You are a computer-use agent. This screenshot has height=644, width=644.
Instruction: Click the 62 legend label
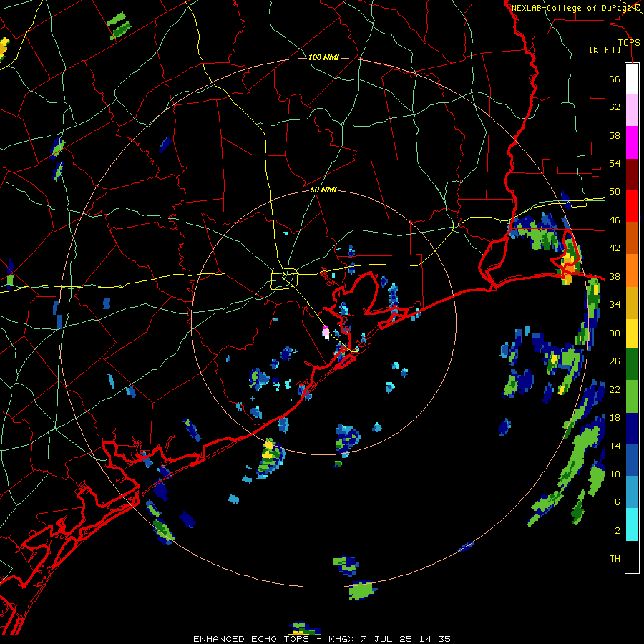615,107
